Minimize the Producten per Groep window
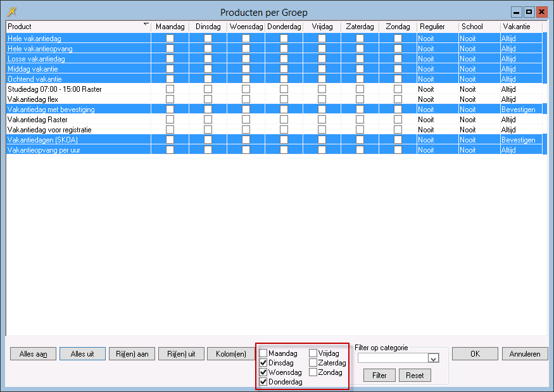The width and height of the screenshot is (554, 392). [517, 11]
